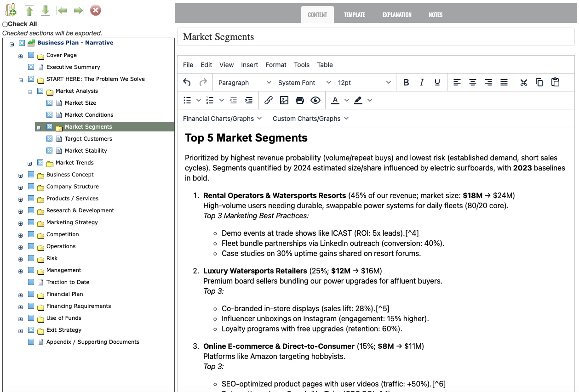Uncheck the Market Stability checkbox
This screenshot has height=392, width=579.
pyautogui.click(x=49, y=151)
